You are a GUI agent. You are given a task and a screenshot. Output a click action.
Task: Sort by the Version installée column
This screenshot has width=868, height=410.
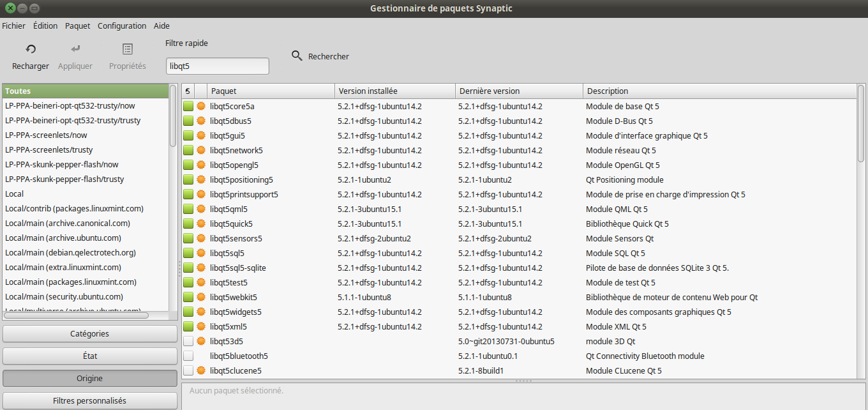pyautogui.click(x=394, y=91)
